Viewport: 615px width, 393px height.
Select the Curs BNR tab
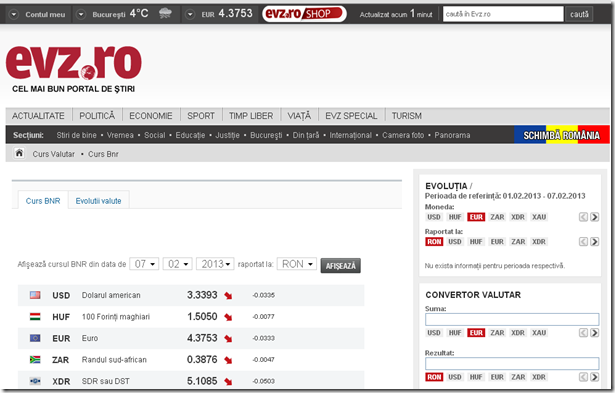tap(43, 201)
